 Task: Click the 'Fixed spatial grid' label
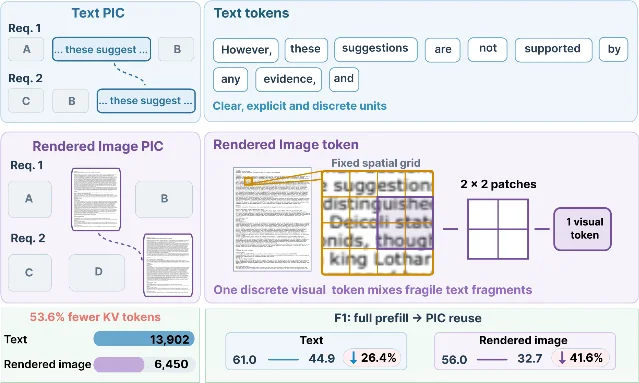(375, 163)
